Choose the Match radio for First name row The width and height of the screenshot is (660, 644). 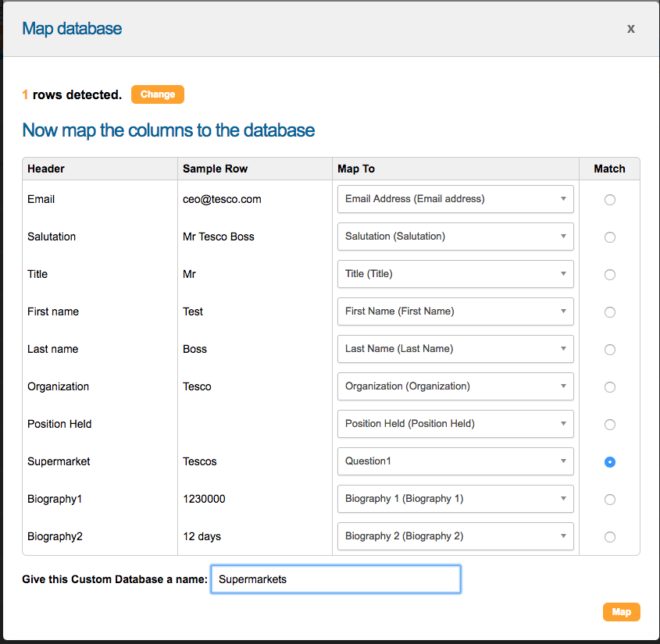pos(610,312)
